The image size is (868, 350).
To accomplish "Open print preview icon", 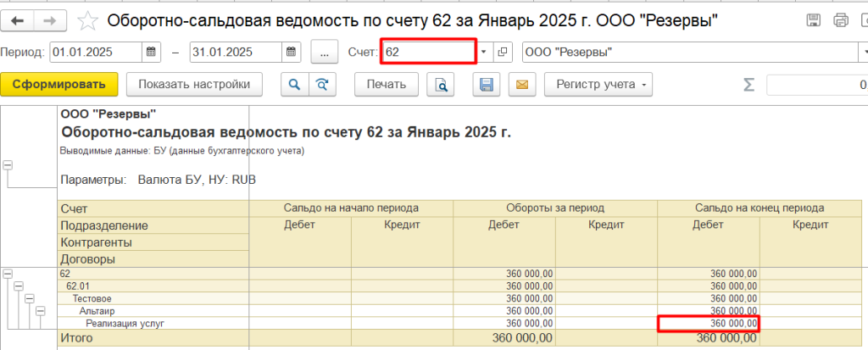I will pyautogui.click(x=441, y=84).
